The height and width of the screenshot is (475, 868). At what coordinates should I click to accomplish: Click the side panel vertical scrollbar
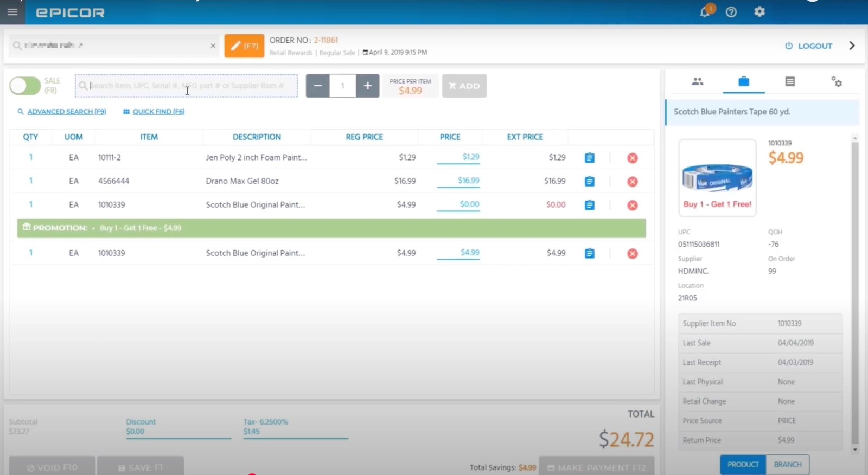coord(855,293)
